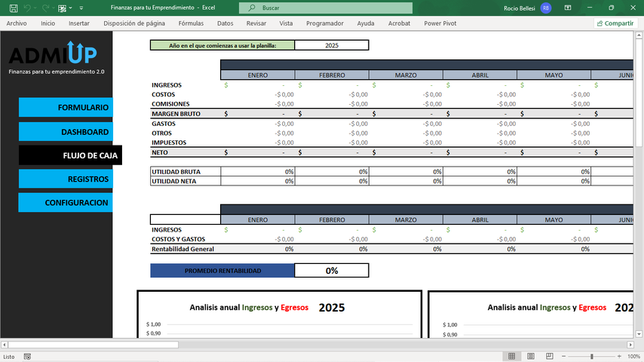
Task: Click the Buscar search box
Action: point(326,8)
